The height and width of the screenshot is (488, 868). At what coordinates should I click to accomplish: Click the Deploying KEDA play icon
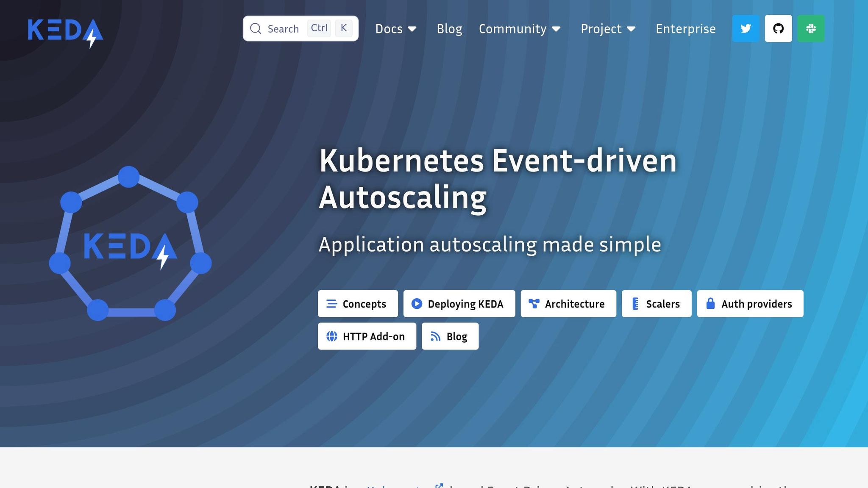(417, 304)
